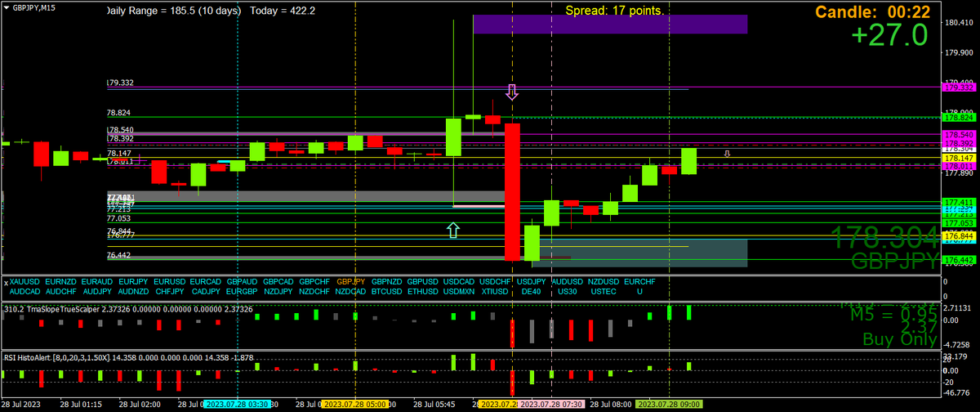Open the ETHUSD symbol
The height and width of the screenshot is (412, 980).
[423, 291]
